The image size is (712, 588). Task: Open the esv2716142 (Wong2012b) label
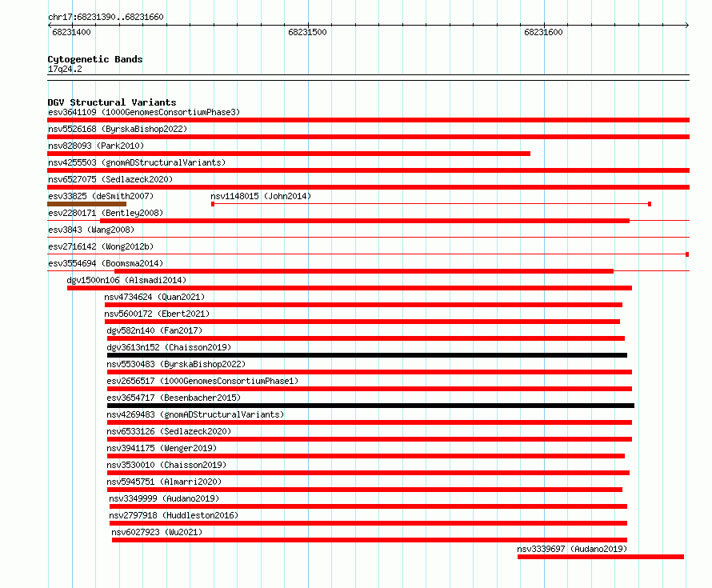(101, 246)
